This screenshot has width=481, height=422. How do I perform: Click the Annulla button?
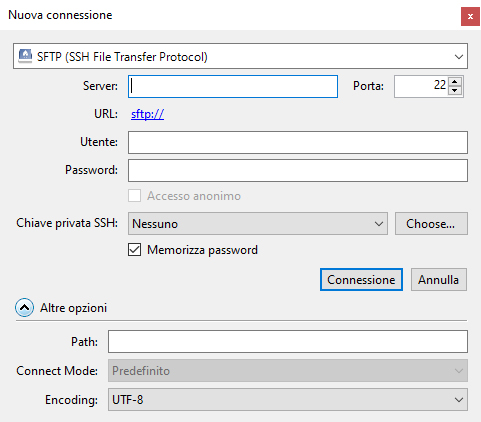pos(439,279)
